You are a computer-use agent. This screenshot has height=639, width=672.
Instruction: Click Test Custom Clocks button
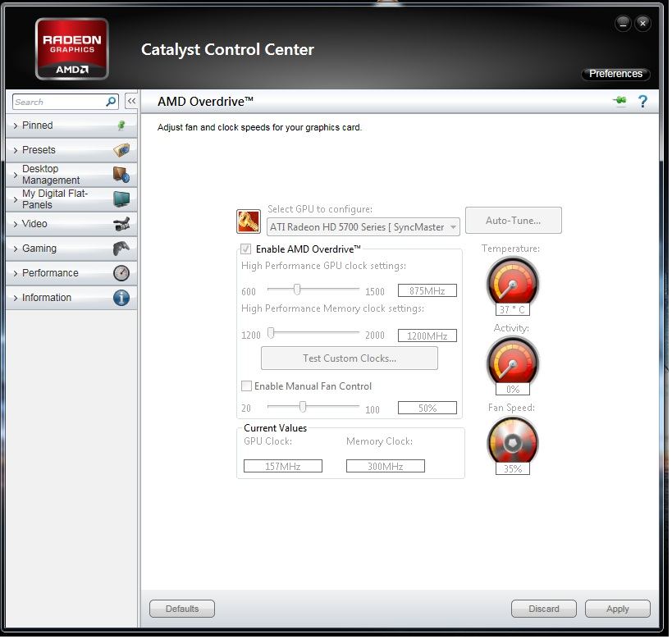coord(350,358)
